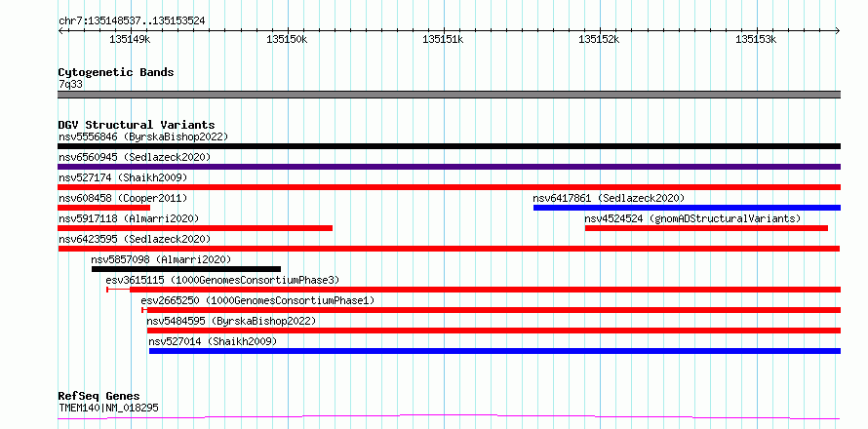Open the nsv5857098 Almarri2020 label
The width and height of the screenshot is (868, 429).
pos(161,259)
